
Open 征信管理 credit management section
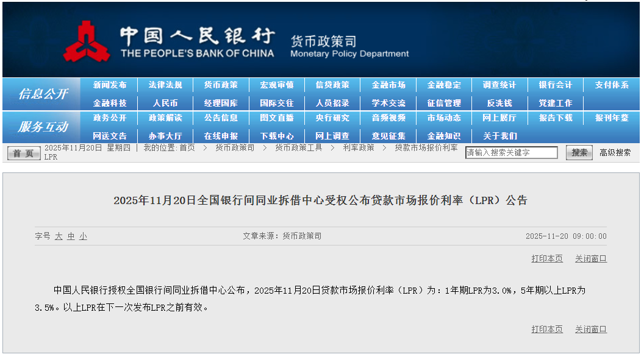point(444,102)
